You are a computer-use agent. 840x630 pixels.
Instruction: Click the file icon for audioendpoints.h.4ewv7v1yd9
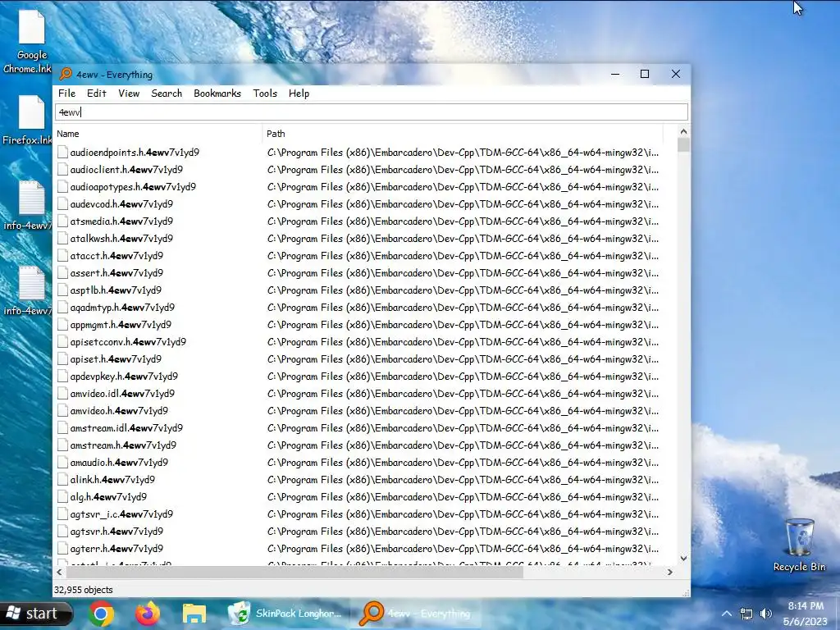pos(62,152)
